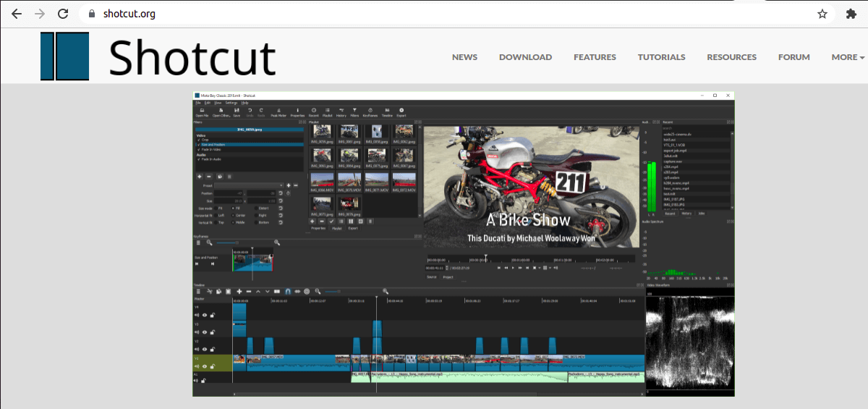868x409 pixels.
Task: Open the FEATURES link in site navigation
Action: pos(595,57)
